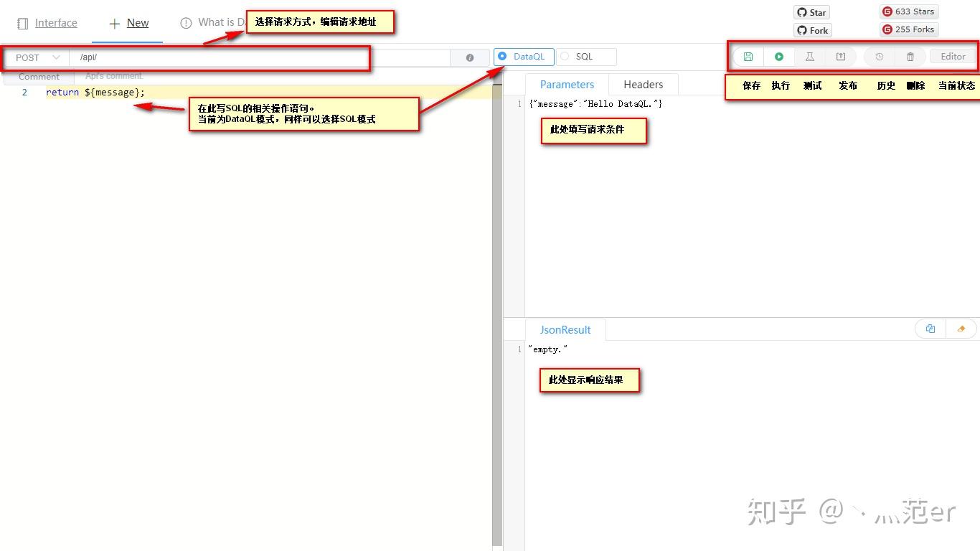980x551 pixels.
Task: Copy the JsonResult output with copy icon
Action: click(930, 328)
